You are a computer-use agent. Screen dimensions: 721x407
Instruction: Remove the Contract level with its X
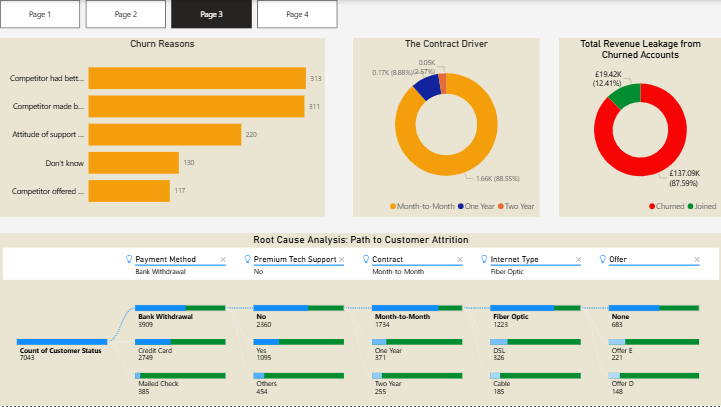(x=460, y=260)
